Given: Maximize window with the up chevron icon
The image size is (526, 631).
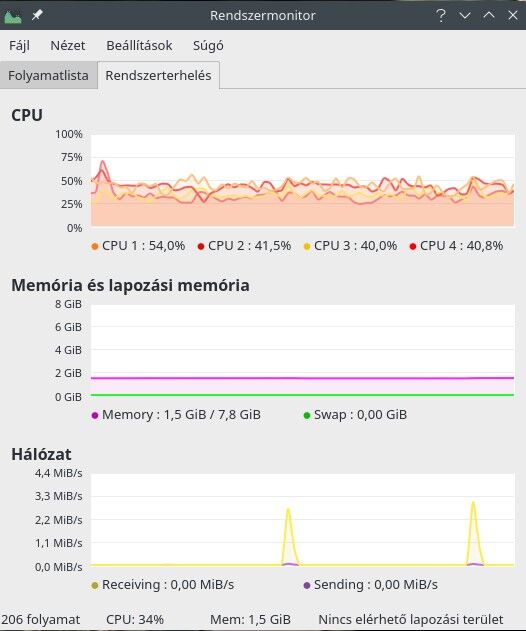Looking at the screenshot, I should point(489,15).
